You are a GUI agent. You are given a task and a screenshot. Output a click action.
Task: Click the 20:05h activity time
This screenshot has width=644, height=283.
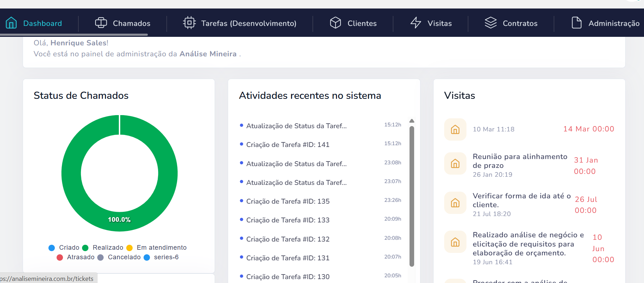click(x=393, y=276)
